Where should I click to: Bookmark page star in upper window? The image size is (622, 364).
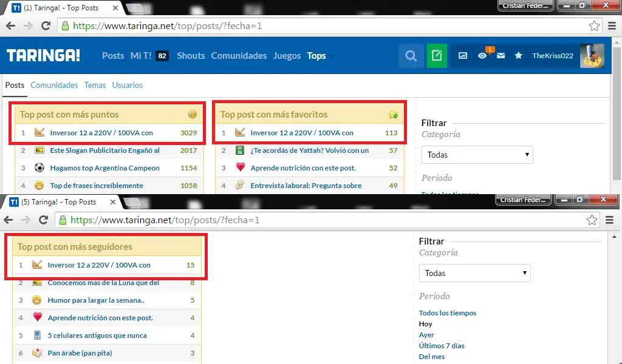click(x=594, y=26)
